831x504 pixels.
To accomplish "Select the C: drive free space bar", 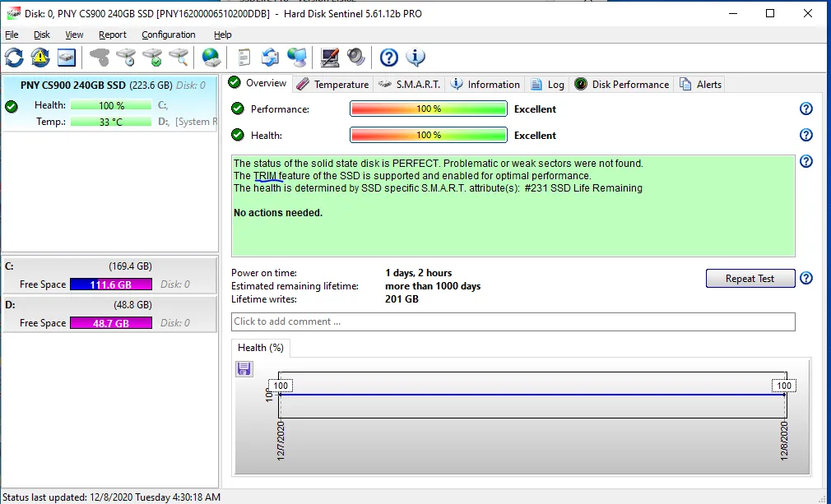I will click(x=111, y=284).
